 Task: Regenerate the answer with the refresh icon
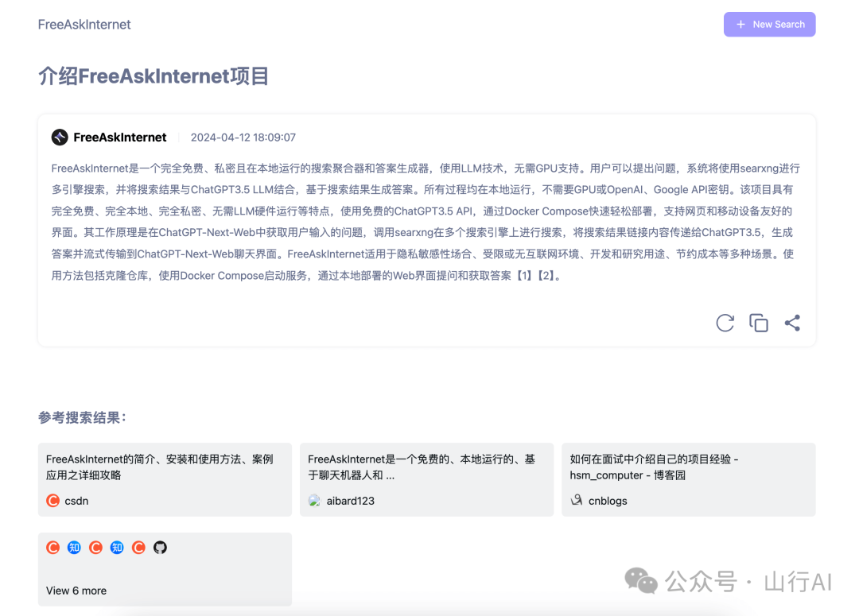tap(725, 323)
